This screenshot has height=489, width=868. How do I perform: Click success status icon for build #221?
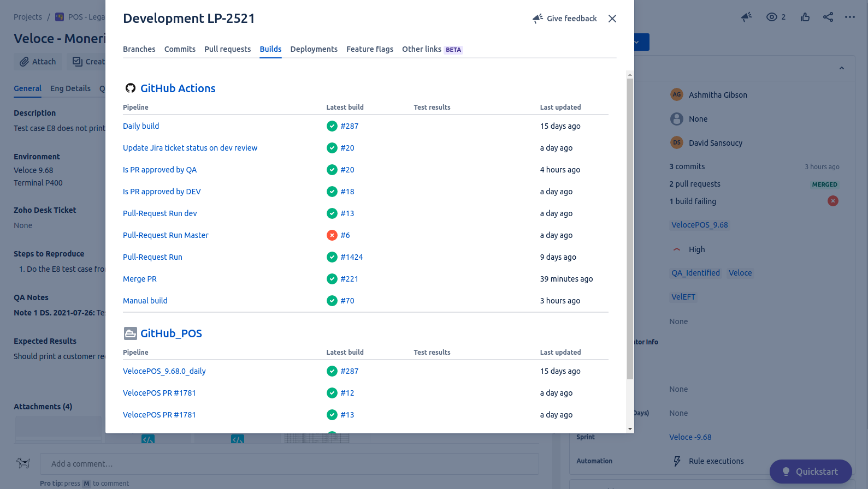point(332,279)
